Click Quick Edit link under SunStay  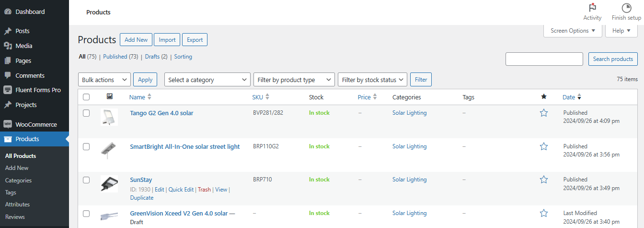pyautogui.click(x=181, y=190)
